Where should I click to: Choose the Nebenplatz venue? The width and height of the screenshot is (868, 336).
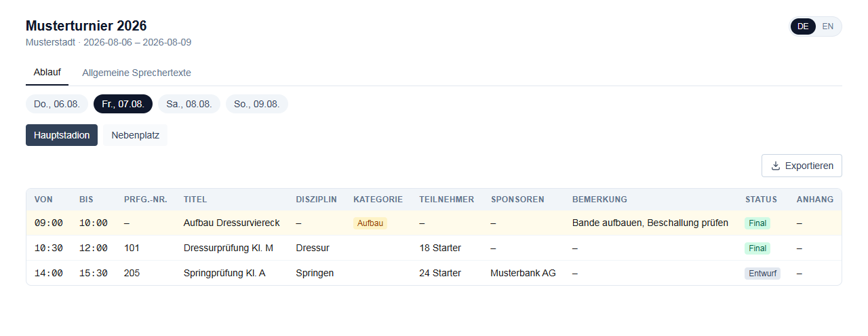pos(135,135)
